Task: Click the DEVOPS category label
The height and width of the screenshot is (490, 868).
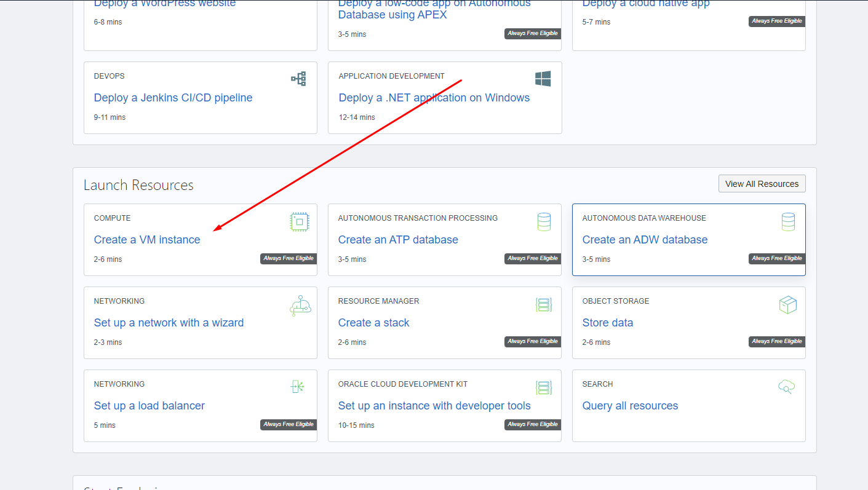Action: pyautogui.click(x=109, y=76)
